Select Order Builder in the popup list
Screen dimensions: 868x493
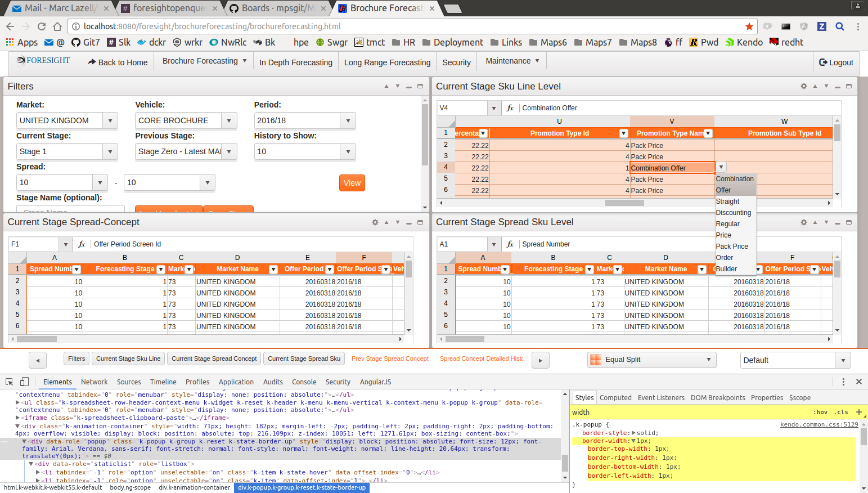(x=736, y=263)
